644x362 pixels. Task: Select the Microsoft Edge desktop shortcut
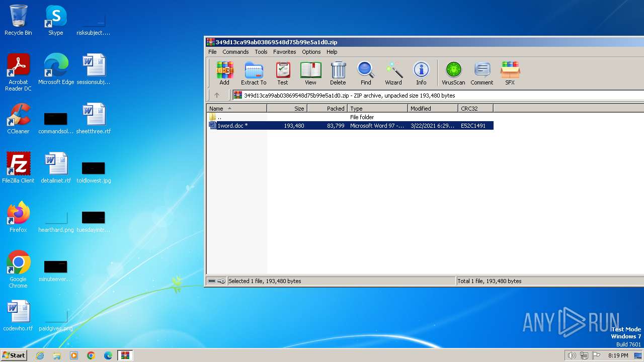(56, 69)
